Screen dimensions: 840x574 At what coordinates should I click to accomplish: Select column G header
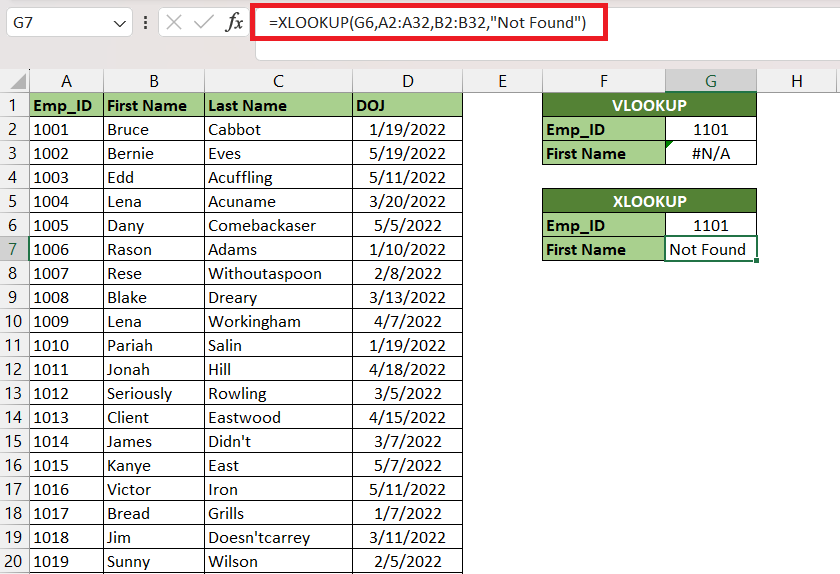tap(711, 81)
